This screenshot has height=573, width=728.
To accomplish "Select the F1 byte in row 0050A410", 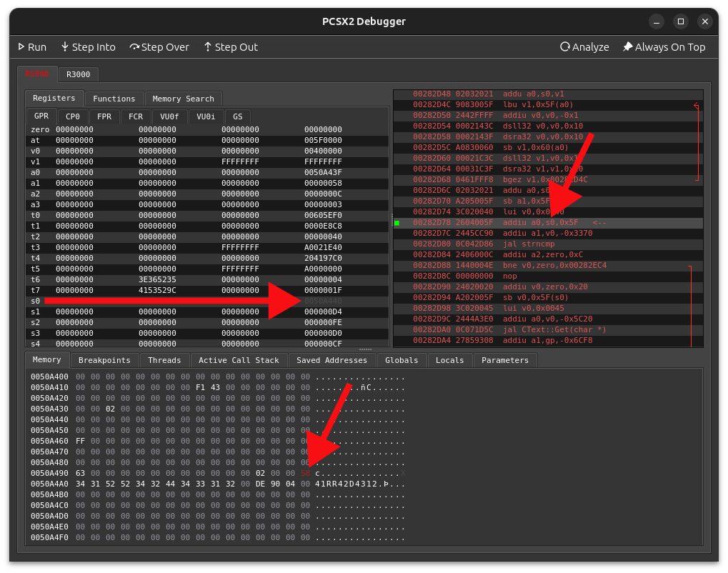I will pos(200,387).
